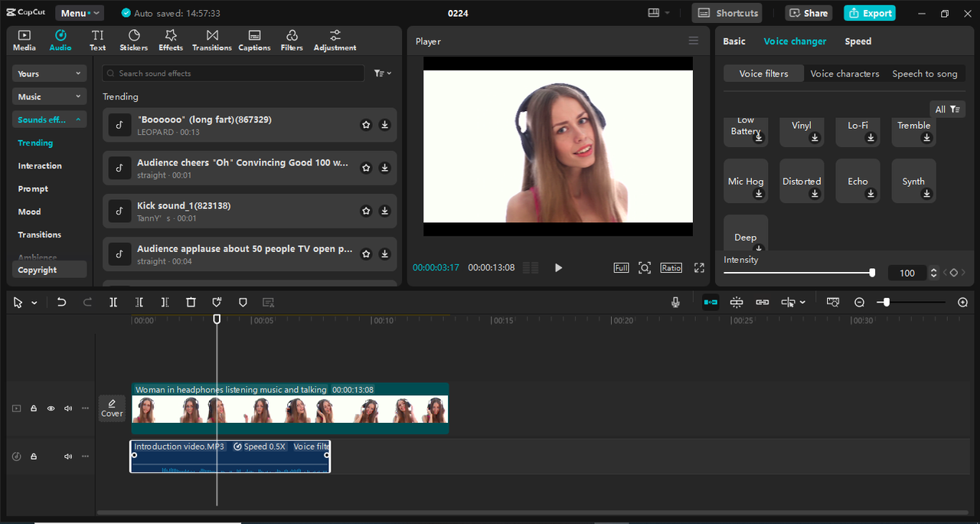
Task: Click the zoom-in magnifier at timeline right
Action: pos(962,302)
